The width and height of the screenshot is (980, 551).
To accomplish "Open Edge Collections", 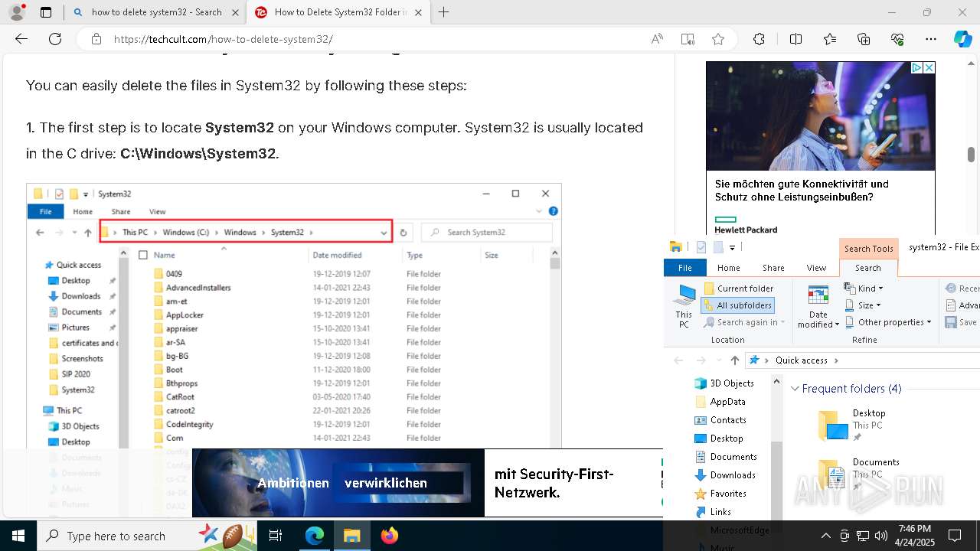I will [x=864, y=39].
